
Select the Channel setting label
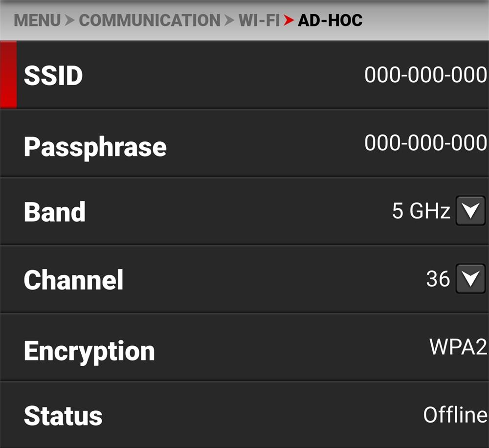coord(73,280)
